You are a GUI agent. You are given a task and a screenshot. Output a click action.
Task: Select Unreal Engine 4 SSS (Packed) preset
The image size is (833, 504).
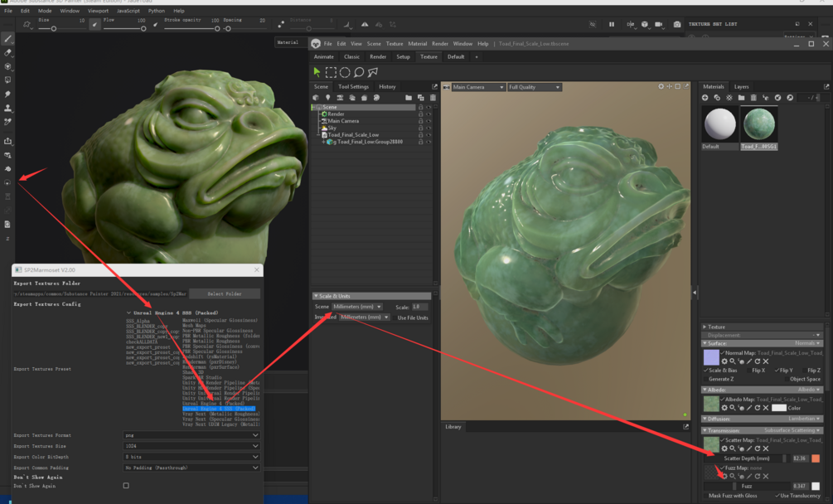click(x=219, y=409)
